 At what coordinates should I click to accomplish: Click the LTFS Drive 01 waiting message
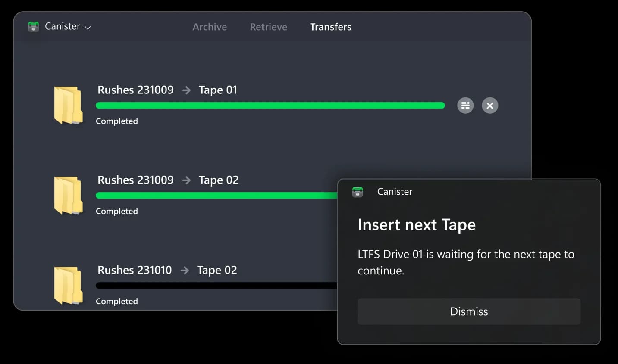[x=466, y=262]
